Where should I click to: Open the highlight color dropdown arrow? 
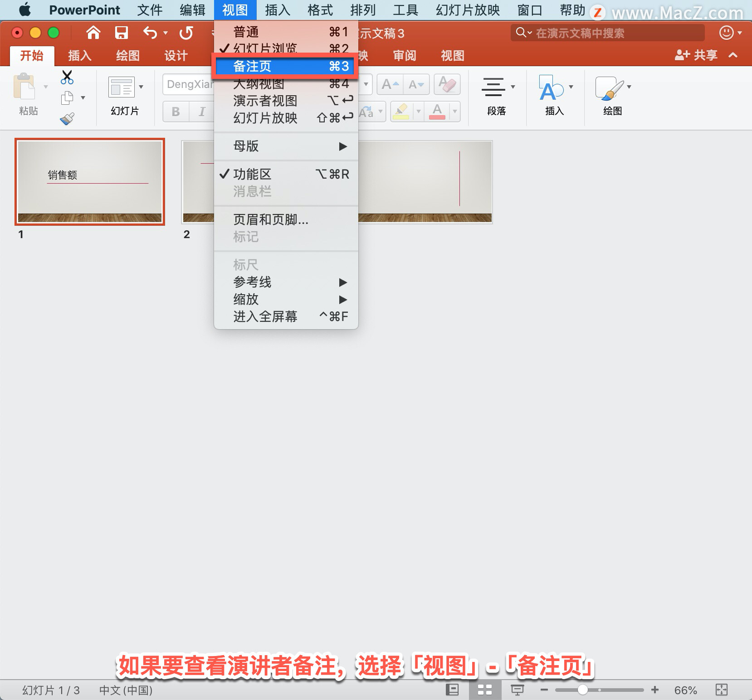[x=419, y=112]
